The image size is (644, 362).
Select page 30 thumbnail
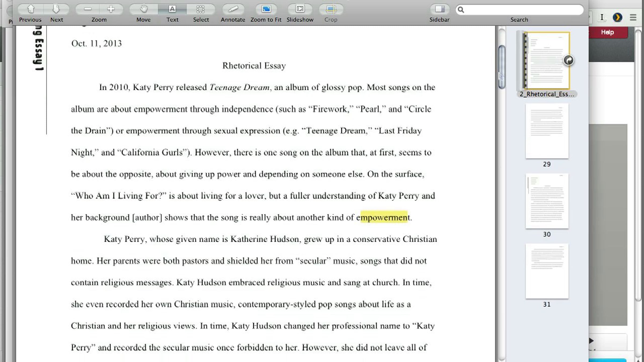(547, 201)
